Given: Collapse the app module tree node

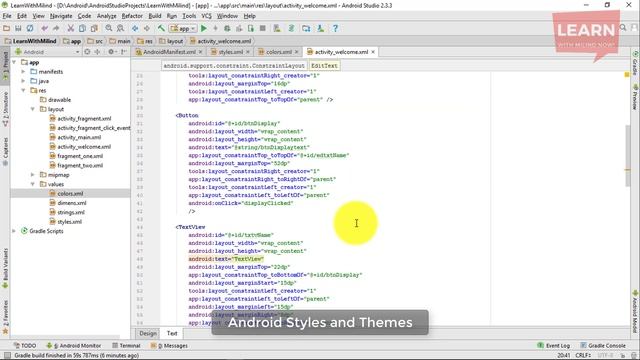Looking at the screenshot, I should [x=14, y=62].
